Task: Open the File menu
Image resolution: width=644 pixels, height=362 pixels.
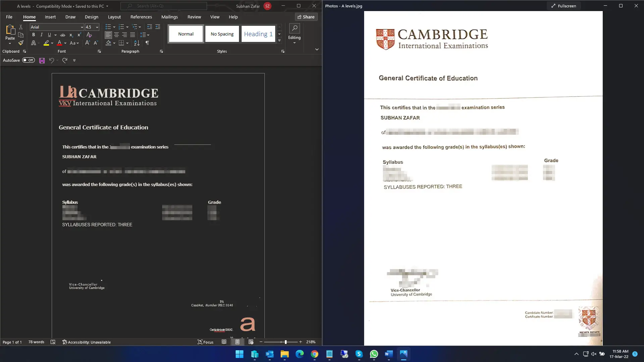Action: point(9,17)
